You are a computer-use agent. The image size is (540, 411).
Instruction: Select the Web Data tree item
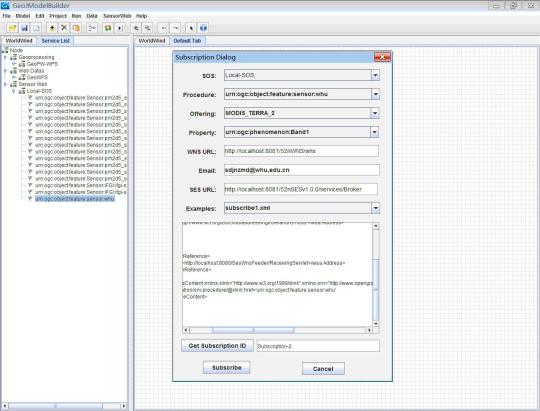click(31, 71)
